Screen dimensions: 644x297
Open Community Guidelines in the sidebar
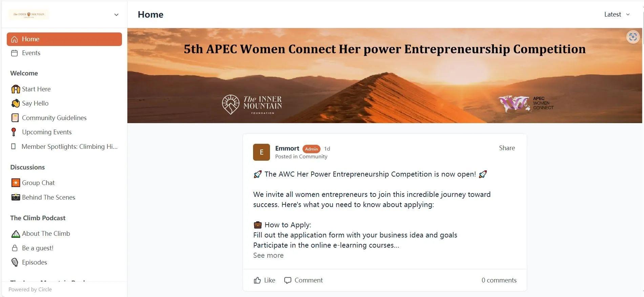(54, 118)
